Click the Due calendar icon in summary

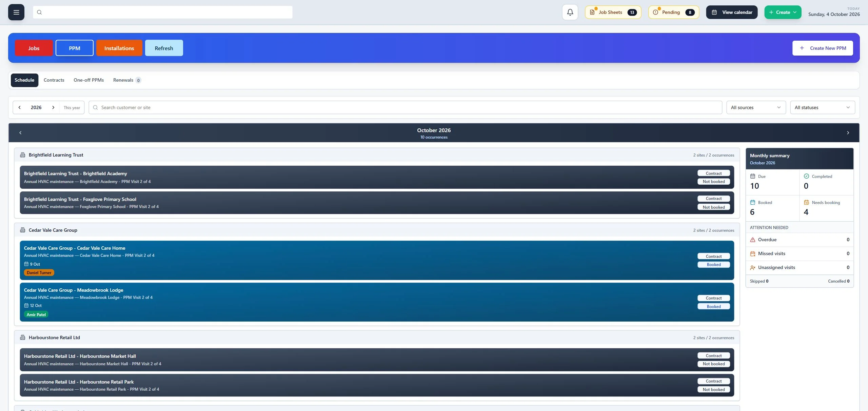point(753,176)
